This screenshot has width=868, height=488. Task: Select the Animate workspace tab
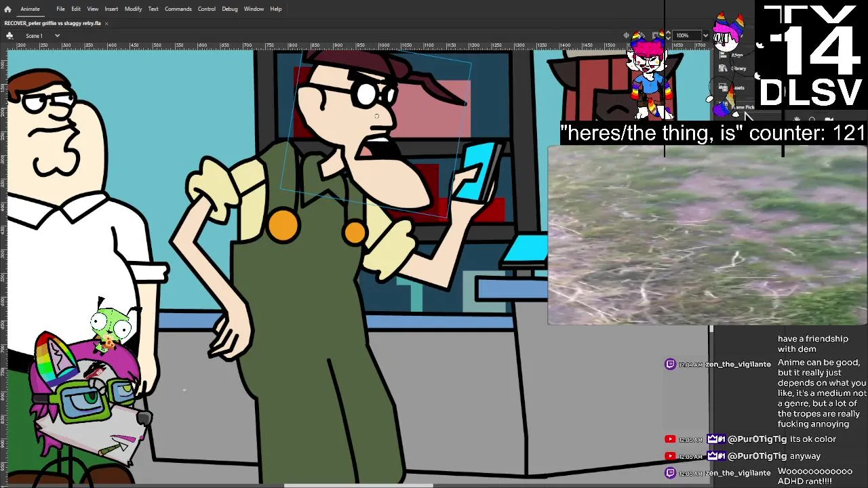[30, 9]
